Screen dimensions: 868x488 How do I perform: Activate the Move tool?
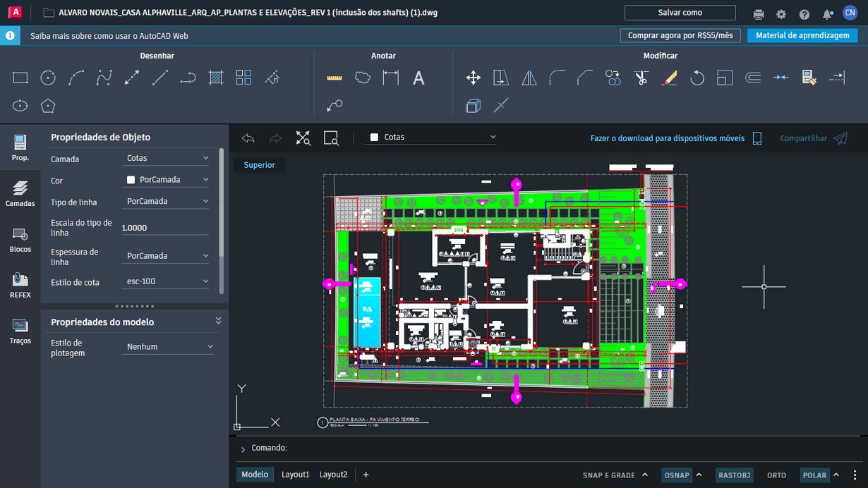(x=474, y=78)
